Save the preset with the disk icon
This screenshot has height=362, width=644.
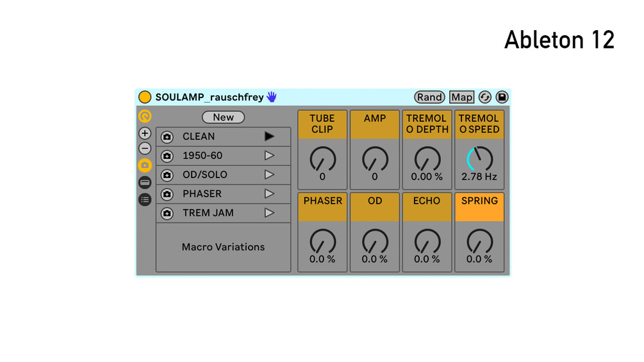[x=502, y=97]
